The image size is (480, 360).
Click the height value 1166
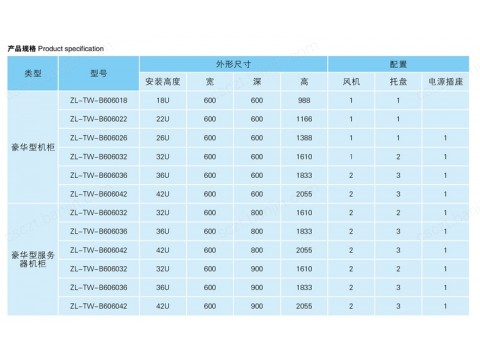(304, 119)
